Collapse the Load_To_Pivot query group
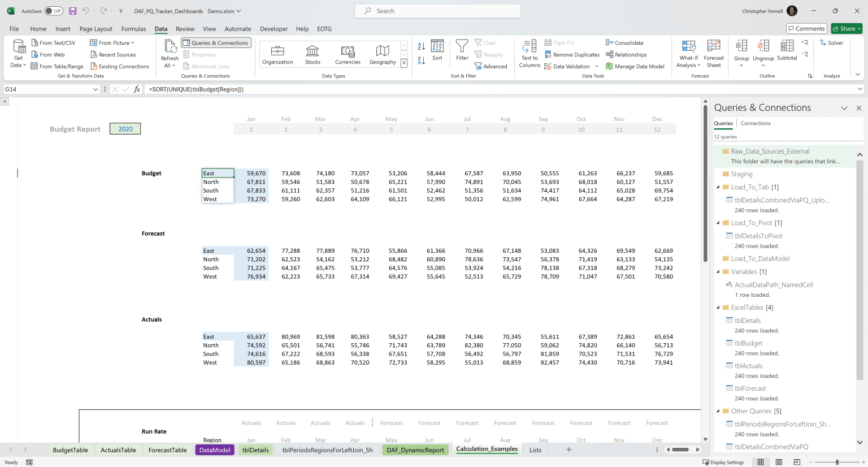The width and height of the screenshot is (868, 467). coord(718,223)
